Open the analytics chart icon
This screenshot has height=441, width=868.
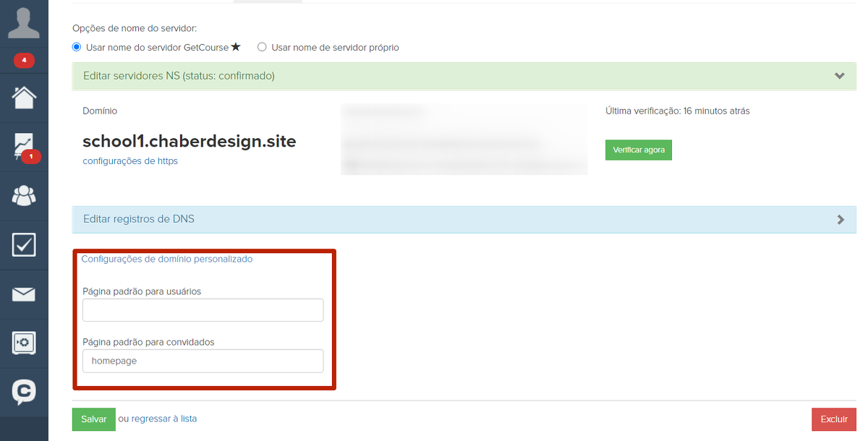coord(24,146)
